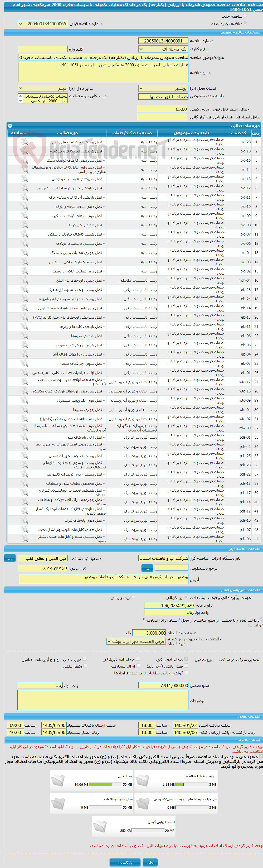Click the توضیحات text area
Image resolution: width=263 pixels, height=868 pixels.
click(103, 701)
